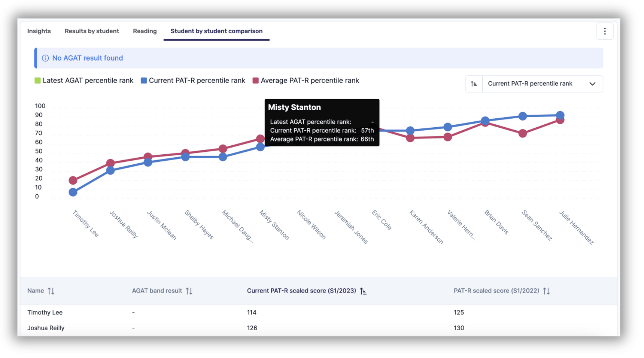Viewport: 644px width, 358px height.
Task: Open the Current PAT-R percentile rank dropdown
Action: tap(542, 84)
